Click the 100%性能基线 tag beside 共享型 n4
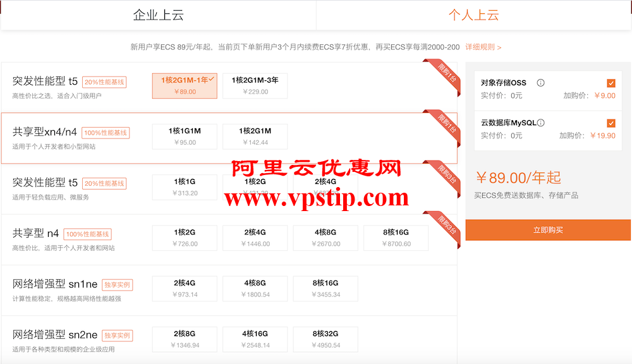This screenshot has height=364, width=632. click(87, 234)
